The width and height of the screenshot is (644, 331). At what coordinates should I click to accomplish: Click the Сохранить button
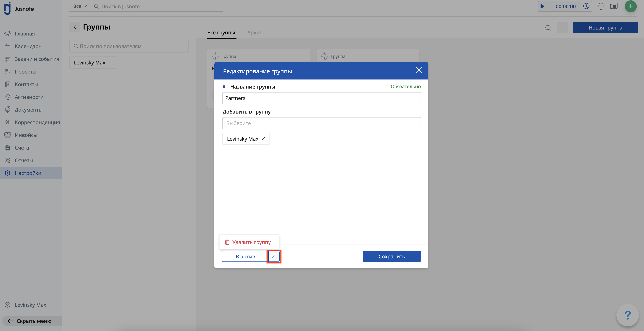pyautogui.click(x=392, y=257)
